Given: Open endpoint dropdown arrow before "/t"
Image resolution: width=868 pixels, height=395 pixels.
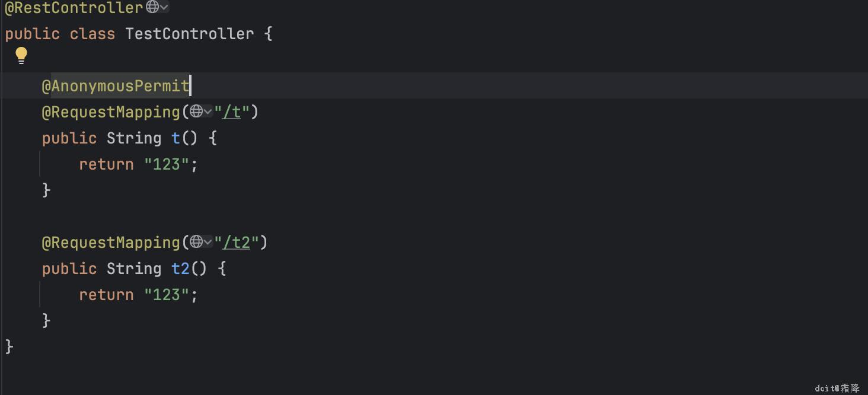Looking at the screenshot, I should (x=208, y=112).
